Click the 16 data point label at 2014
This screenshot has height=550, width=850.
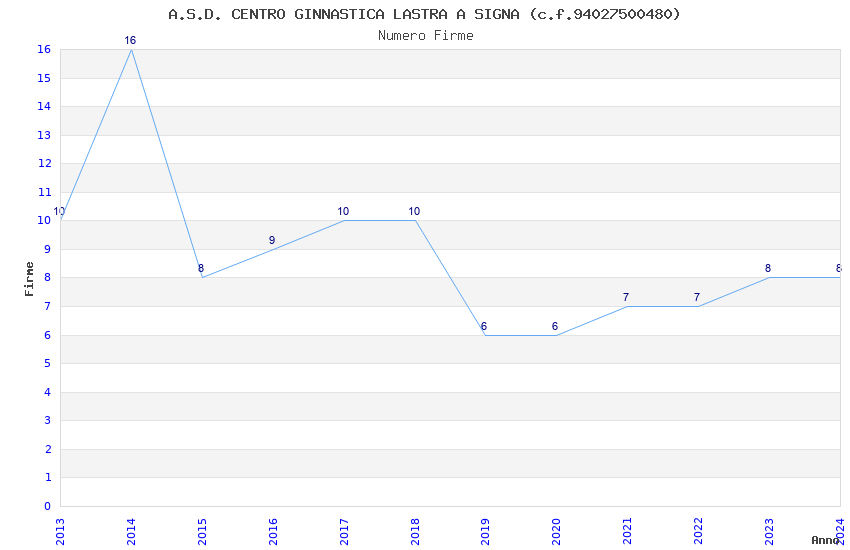click(130, 41)
